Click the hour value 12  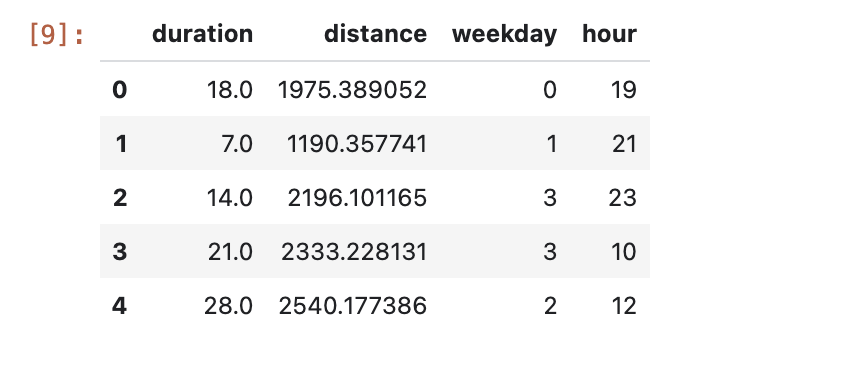point(624,306)
